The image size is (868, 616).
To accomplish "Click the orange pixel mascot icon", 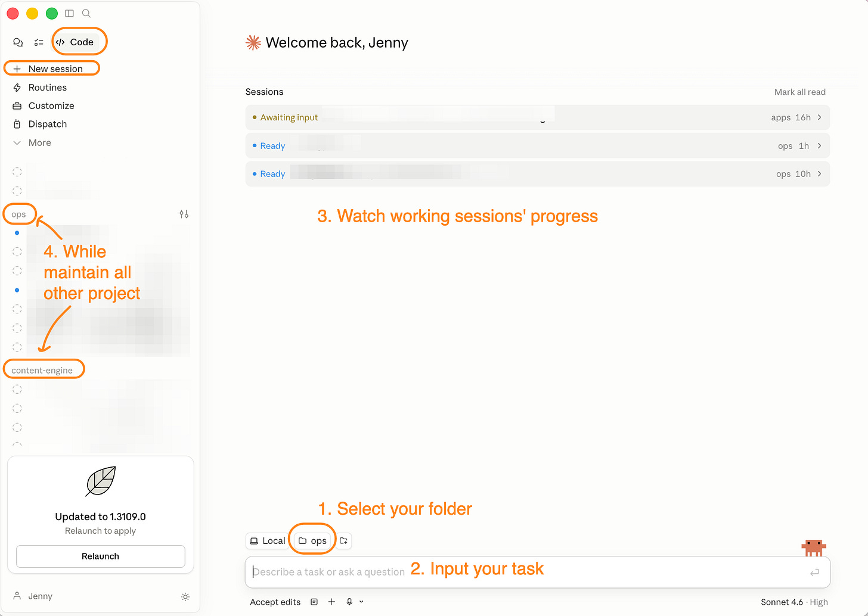I will pyautogui.click(x=814, y=547).
